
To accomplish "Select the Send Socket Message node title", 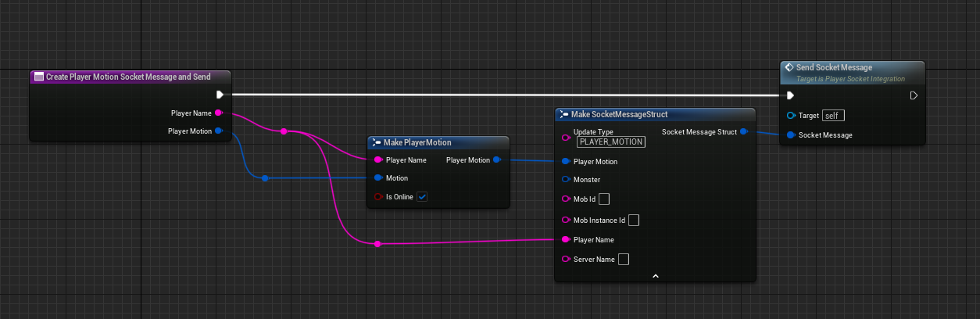I will pos(835,67).
